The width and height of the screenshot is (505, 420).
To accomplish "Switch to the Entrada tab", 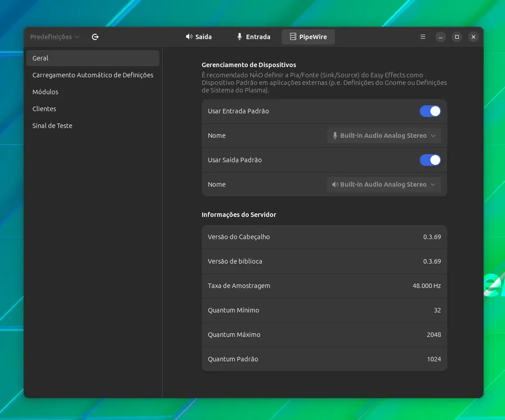I will (x=254, y=37).
